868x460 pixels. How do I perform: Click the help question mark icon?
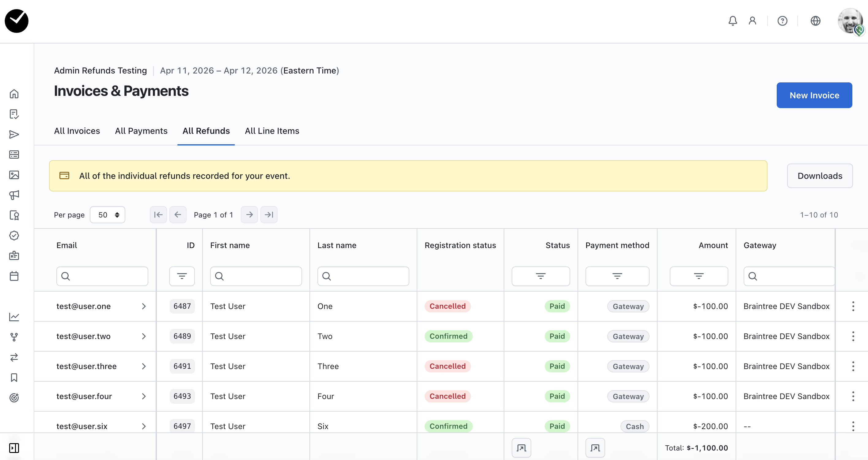click(x=782, y=21)
